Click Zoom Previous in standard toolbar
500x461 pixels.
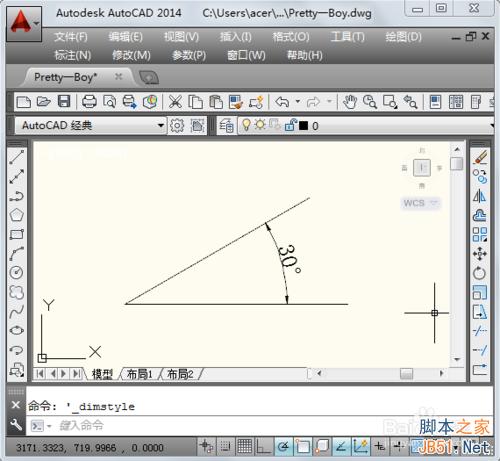410,102
